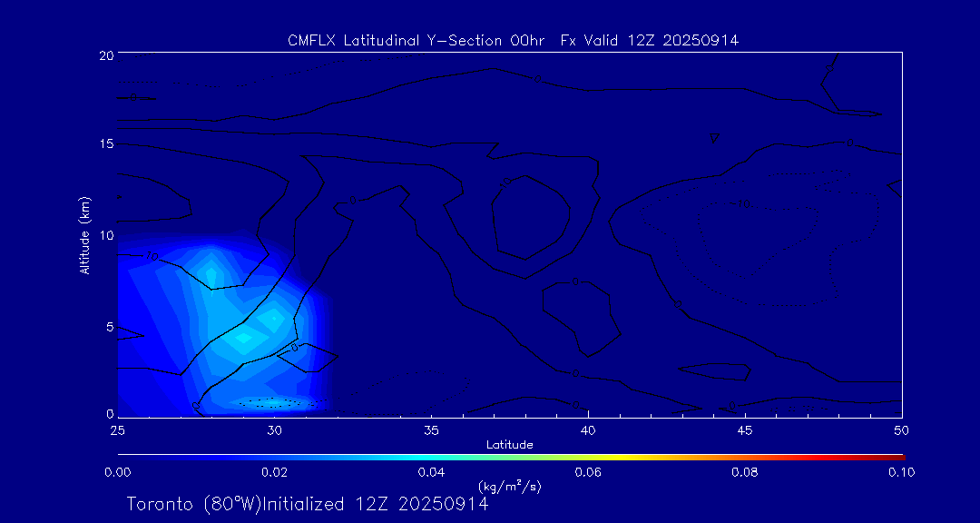Select the 0.06 colorbar label

pyautogui.click(x=588, y=472)
